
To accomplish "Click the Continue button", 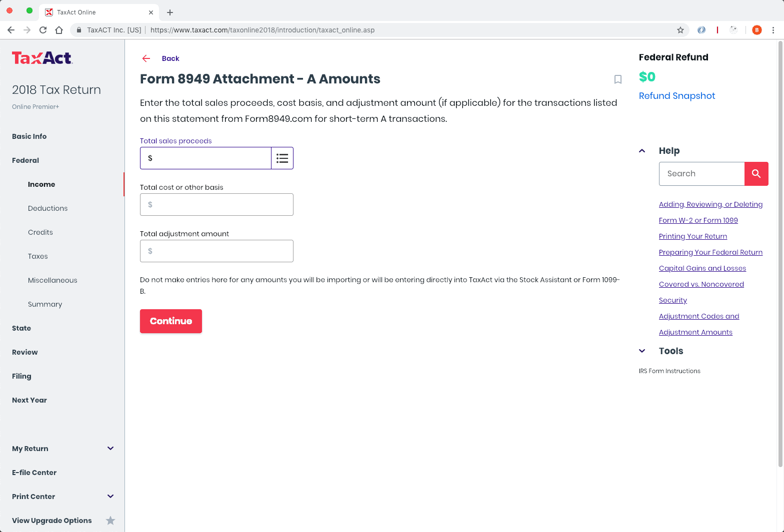I will coord(171,321).
